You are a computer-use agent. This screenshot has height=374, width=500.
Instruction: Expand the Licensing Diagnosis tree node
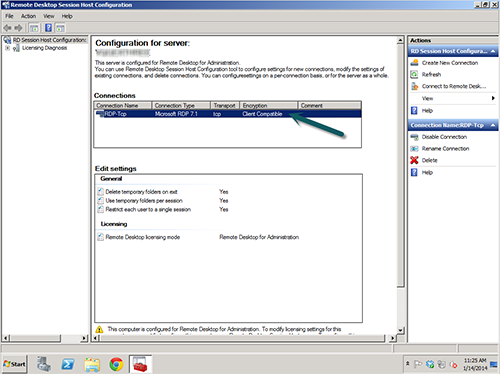[x=7, y=48]
